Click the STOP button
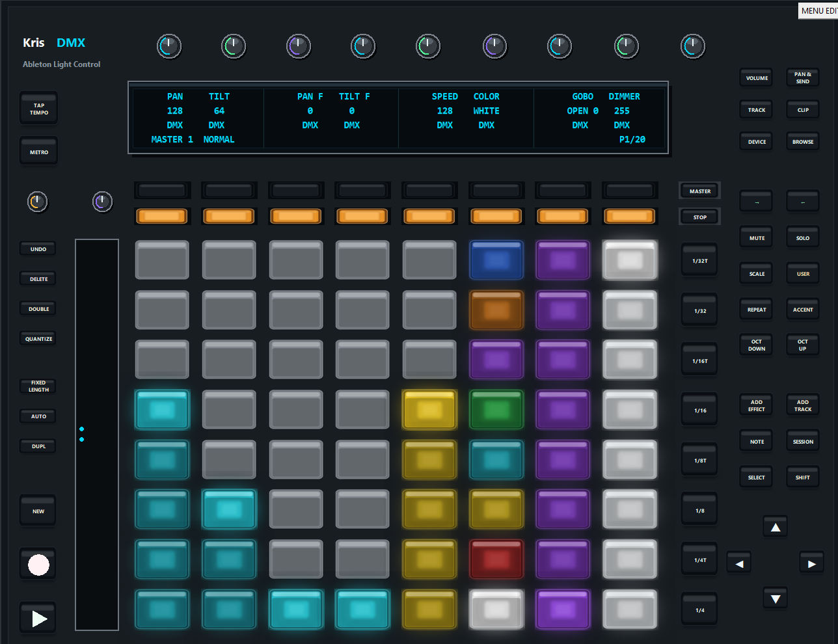This screenshot has width=838, height=644. click(699, 217)
